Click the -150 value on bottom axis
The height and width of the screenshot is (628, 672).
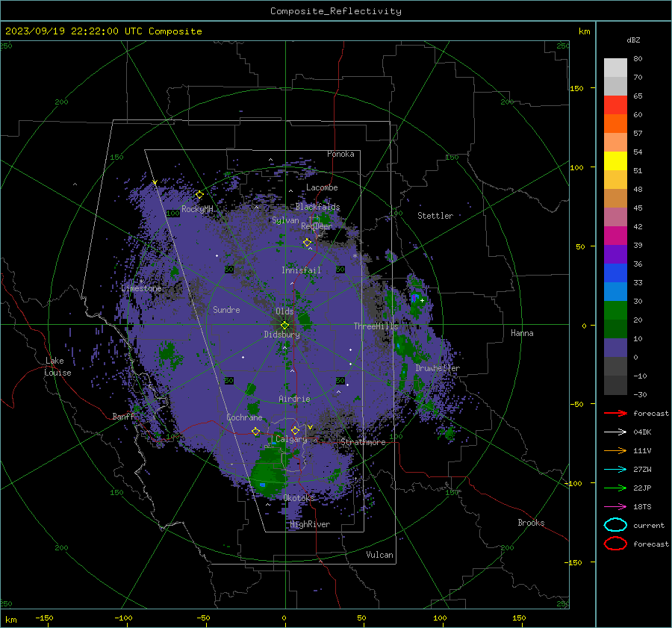click(x=44, y=618)
